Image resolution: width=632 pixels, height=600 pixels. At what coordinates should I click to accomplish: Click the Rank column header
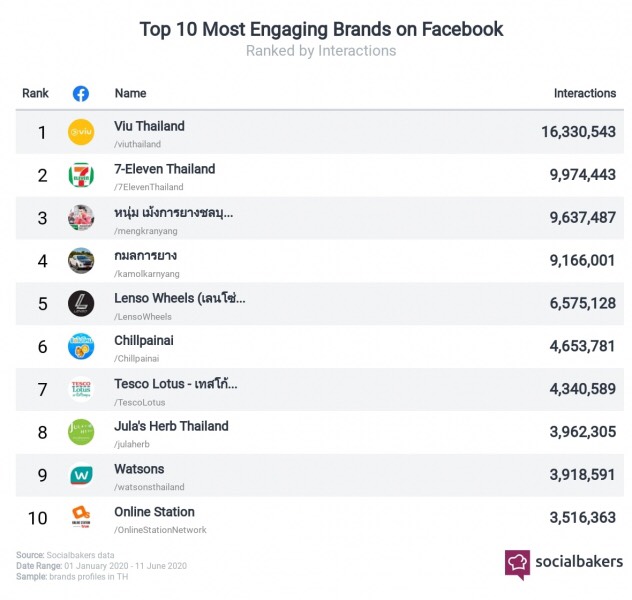click(35, 93)
